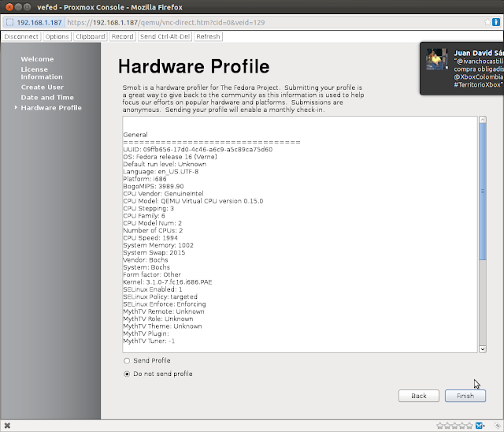
Task: Click the Juan David notification popup text
Action: (478, 69)
